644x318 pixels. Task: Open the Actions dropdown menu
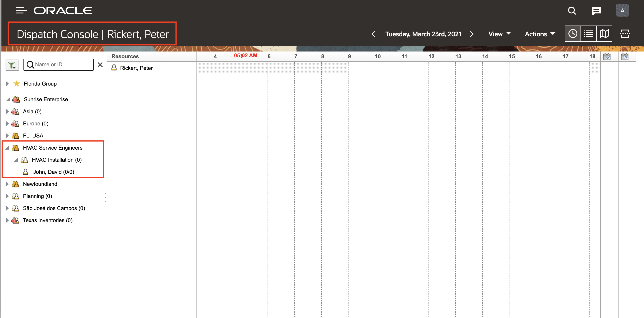pyautogui.click(x=540, y=34)
